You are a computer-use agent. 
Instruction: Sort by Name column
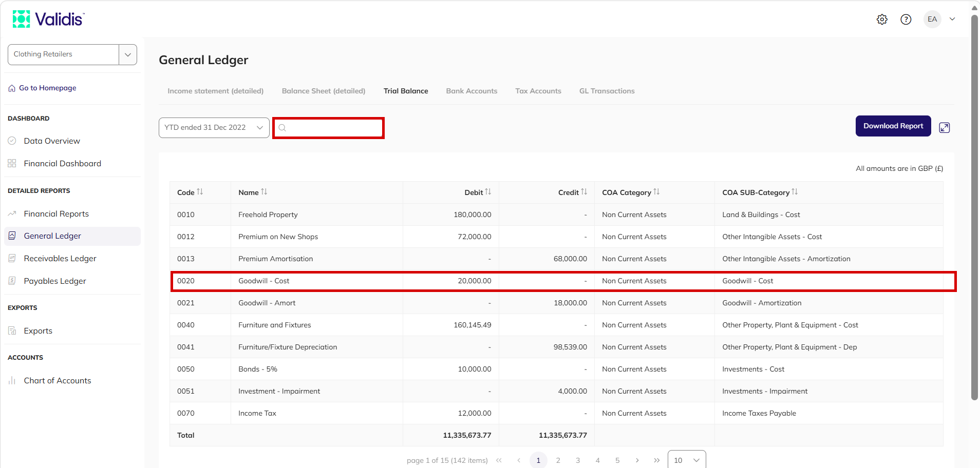tap(264, 192)
